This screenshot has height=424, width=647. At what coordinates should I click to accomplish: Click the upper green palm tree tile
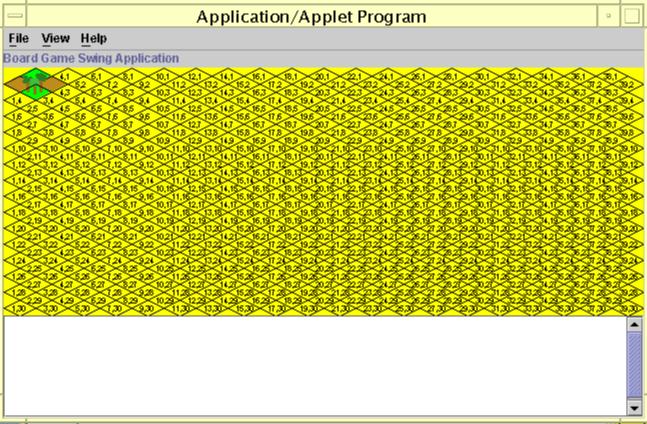coord(35,76)
